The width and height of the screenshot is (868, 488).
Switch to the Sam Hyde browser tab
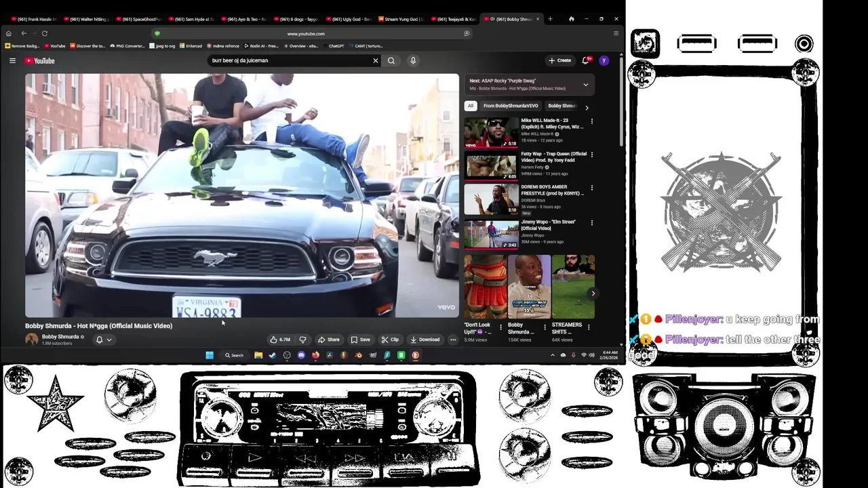click(x=192, y=19)
